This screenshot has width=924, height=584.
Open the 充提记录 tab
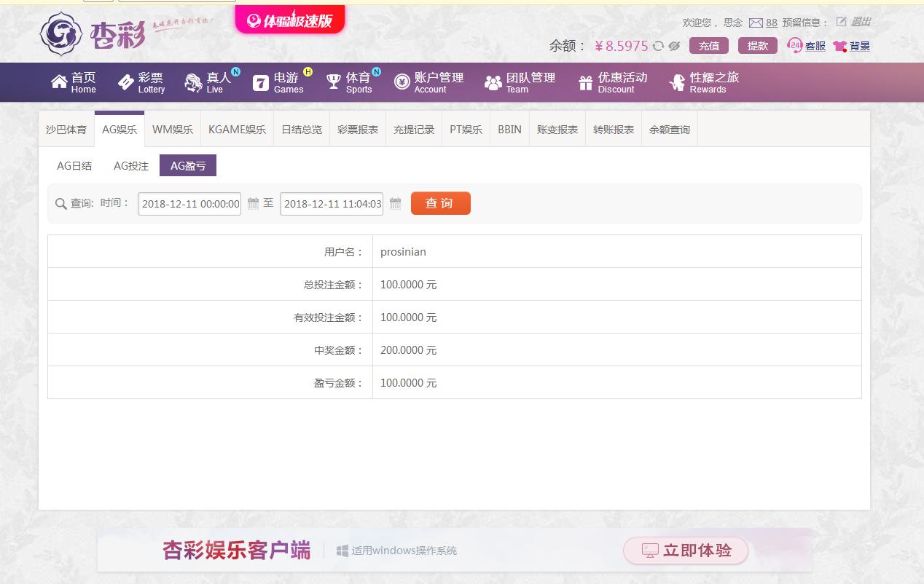pyautogui.click(x=414, y=130)
